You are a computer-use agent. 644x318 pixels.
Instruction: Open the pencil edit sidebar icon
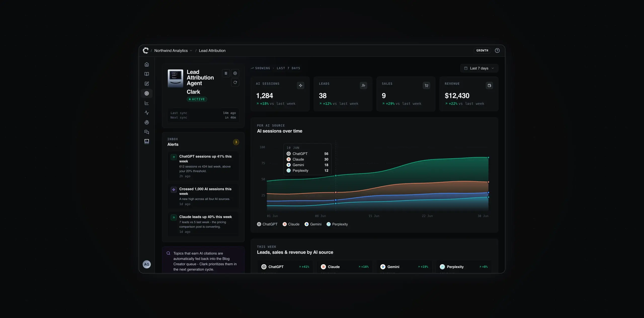(x=147, y=84)
